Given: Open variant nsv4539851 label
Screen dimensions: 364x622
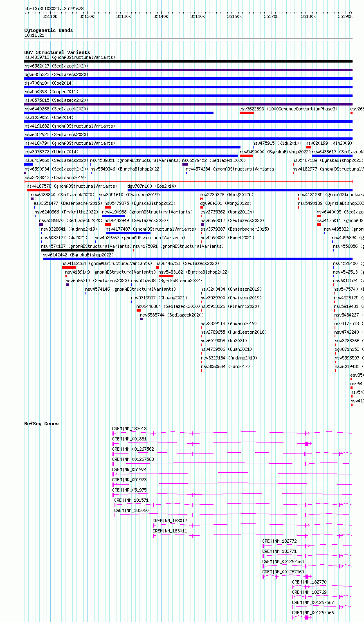Looking at the screenshot, I should pyautogui.click(x=135, y=160).
